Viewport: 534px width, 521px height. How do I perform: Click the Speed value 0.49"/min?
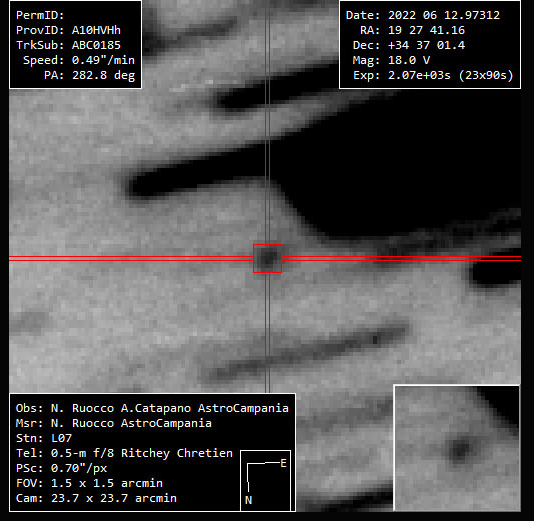pyautogui.click(x=103, y=60)
